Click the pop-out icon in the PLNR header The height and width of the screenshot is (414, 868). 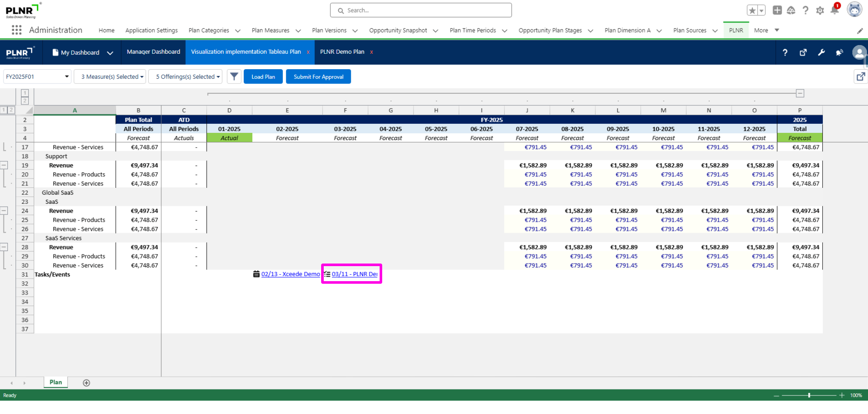click(803, 52)
